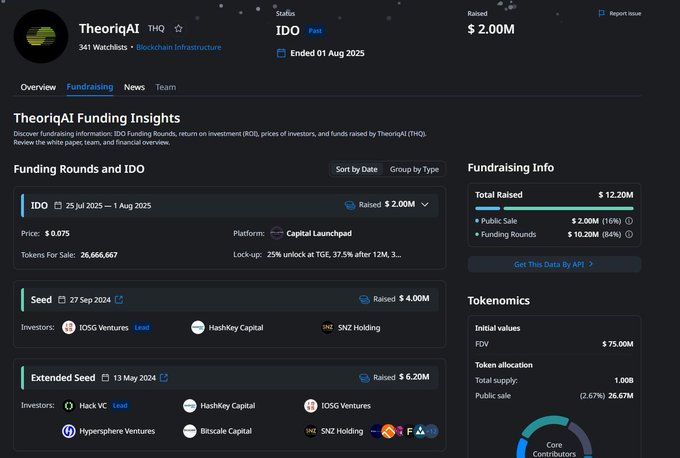Viewport: 680px width, 458px height.
Task: Open external link beside Extended Seed date
Action: [164, 378]
